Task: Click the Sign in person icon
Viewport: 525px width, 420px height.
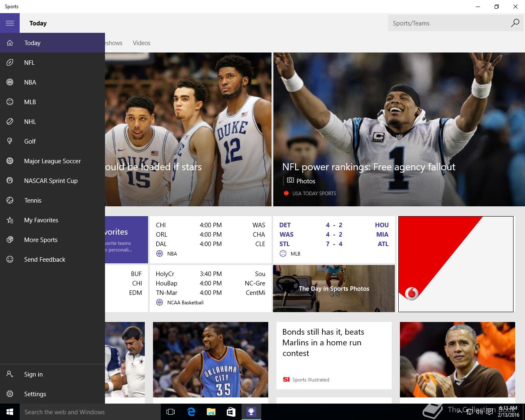Action: tap(10, 374)
